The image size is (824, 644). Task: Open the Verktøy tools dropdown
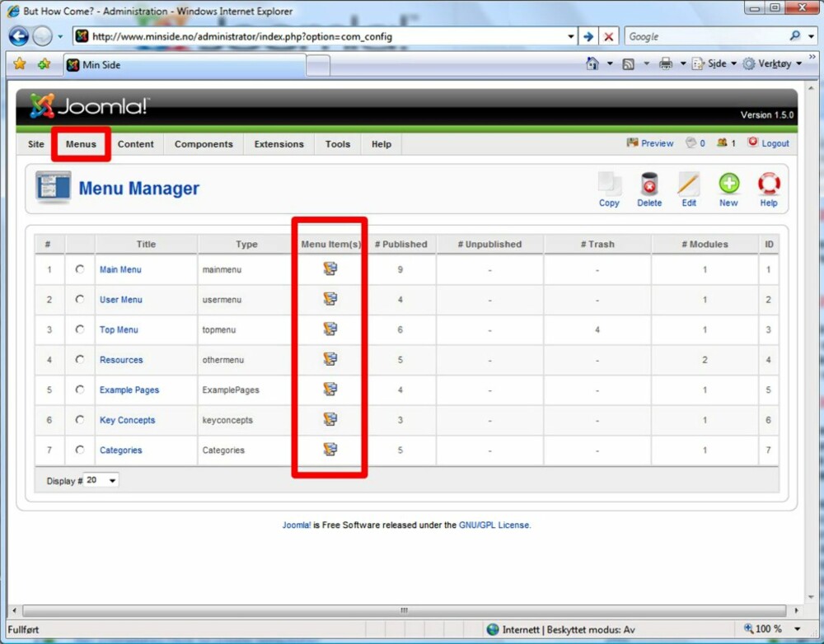[773, 63]
